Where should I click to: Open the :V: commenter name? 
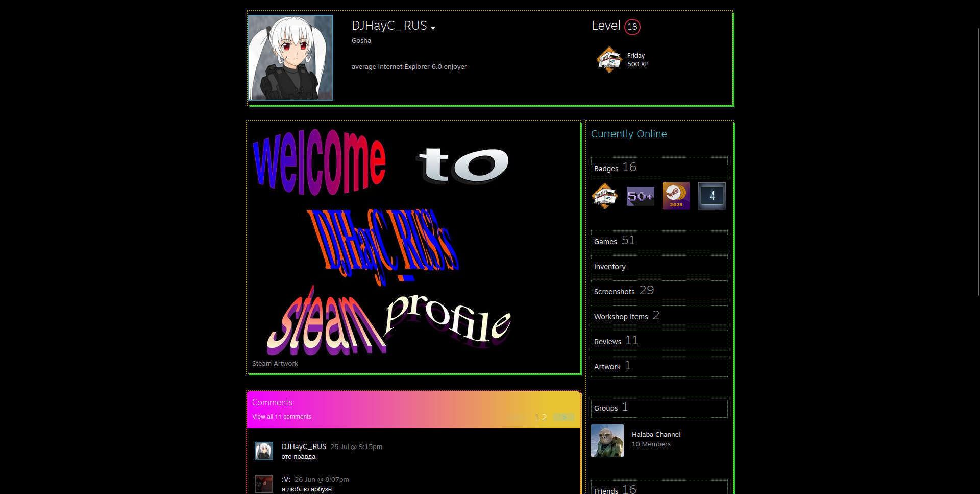point(286,479)
